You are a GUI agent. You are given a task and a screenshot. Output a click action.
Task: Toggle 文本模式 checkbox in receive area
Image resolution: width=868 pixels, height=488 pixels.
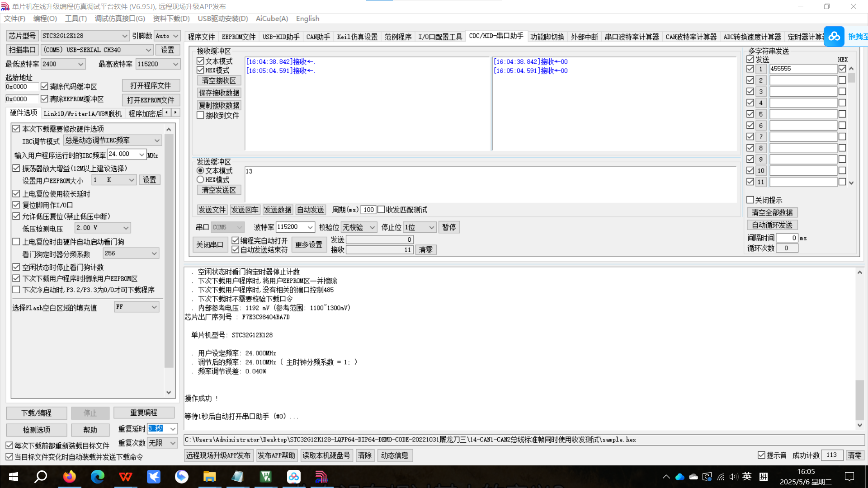click(x=200, y=61)
